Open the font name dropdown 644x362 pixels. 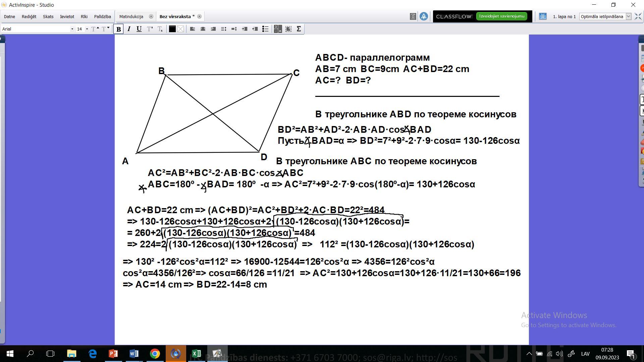tap(72, 29)
